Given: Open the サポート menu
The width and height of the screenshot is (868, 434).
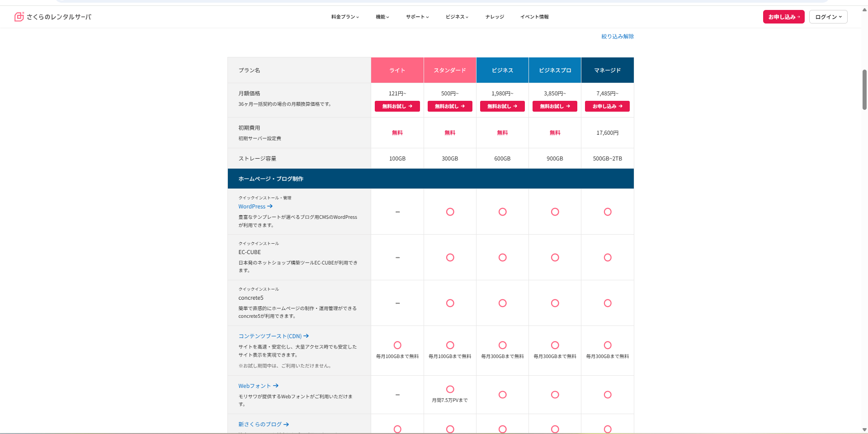Looking at the screenshot, I should click(x=417, y=17).
